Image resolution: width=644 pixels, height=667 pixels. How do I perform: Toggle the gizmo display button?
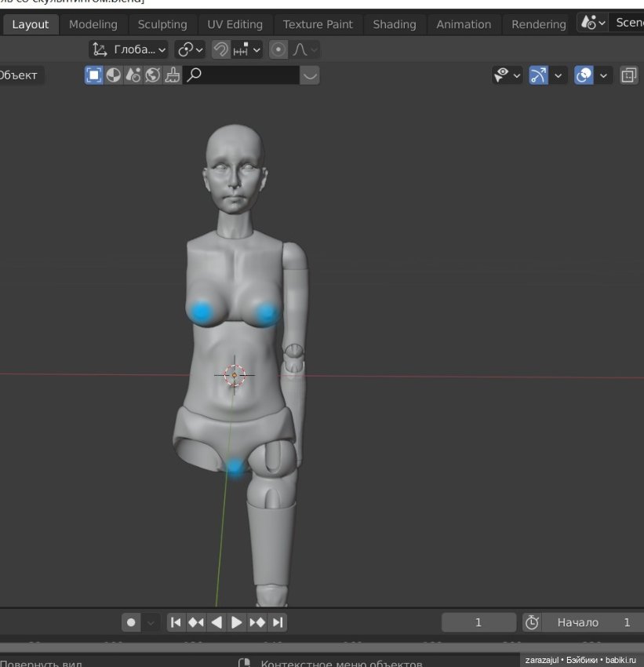tap(538, 75)
